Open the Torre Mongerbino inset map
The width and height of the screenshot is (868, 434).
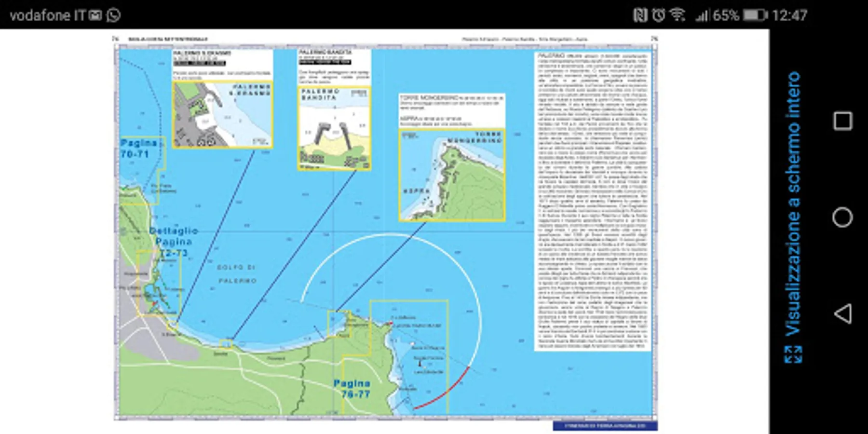[x=452, y=175]
